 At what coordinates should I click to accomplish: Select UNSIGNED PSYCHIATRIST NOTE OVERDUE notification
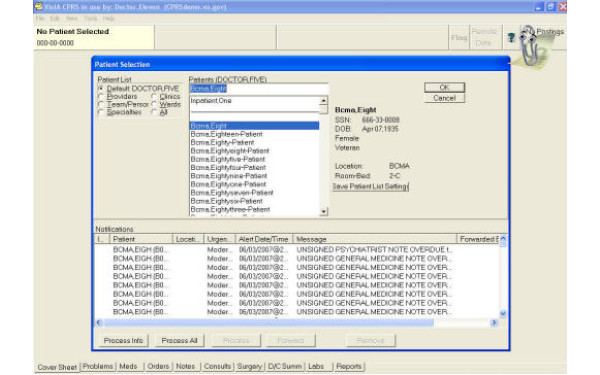click(x=297, y=249)
